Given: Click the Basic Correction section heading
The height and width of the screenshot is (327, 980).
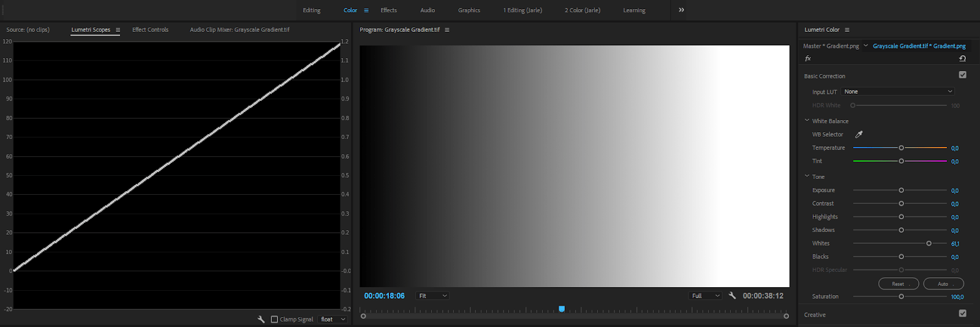Looking at the screenshot, I should pos(824,76).
